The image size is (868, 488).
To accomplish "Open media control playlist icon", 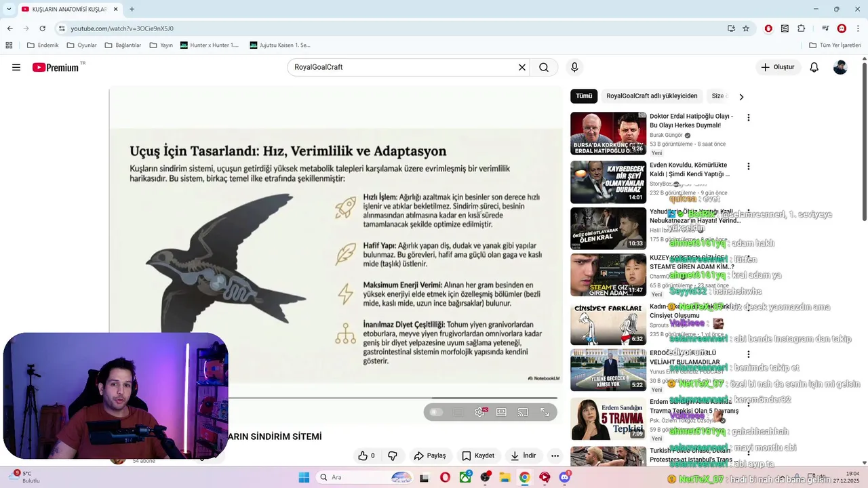I will tap(825, 28).
